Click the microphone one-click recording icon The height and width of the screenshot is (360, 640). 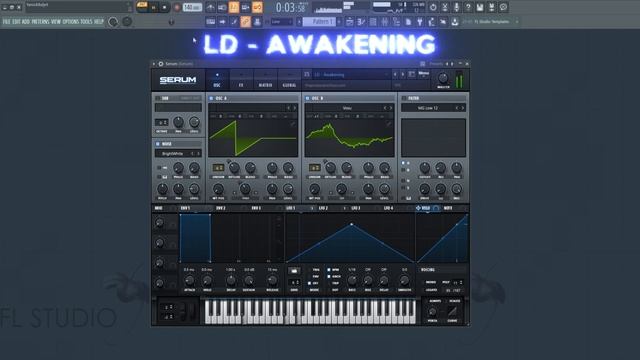[456, 7]
